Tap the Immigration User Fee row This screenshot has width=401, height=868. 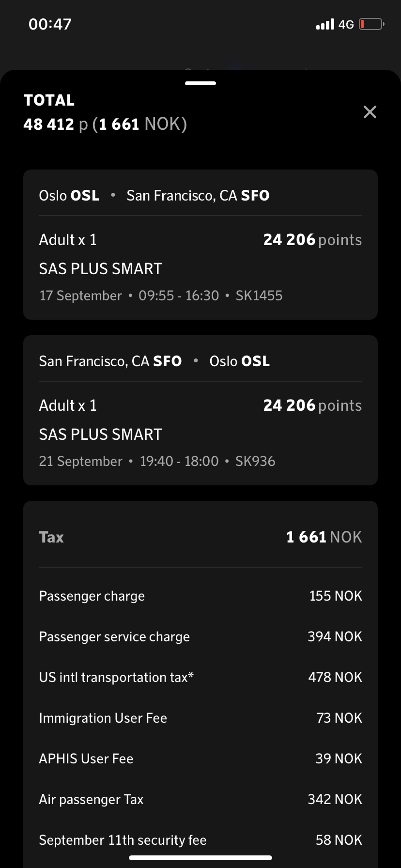[200, 718]
